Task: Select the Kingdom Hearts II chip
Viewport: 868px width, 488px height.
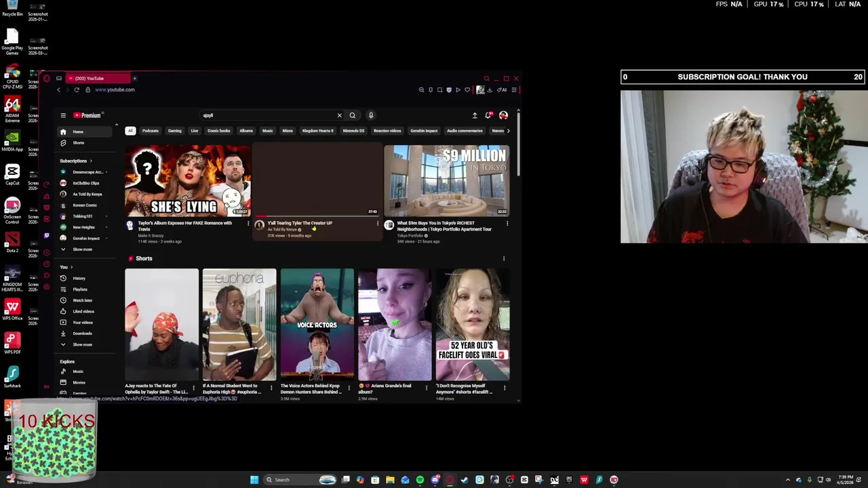Action: (318, 131)
